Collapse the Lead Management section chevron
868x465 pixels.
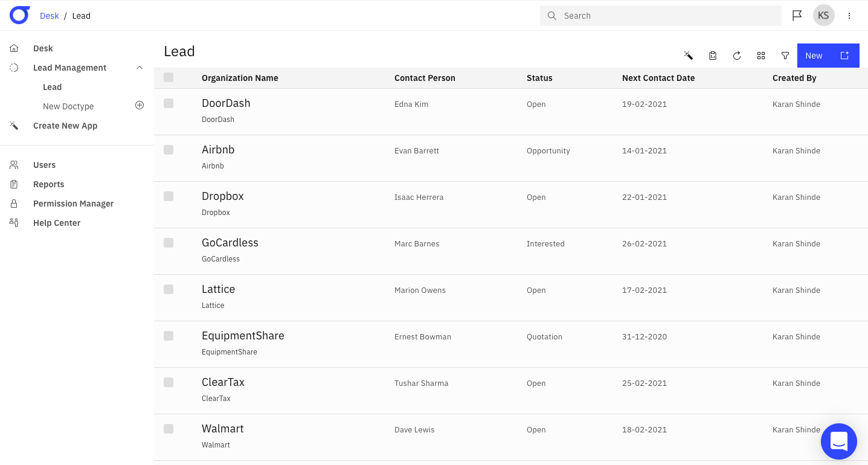pos(140,68)
